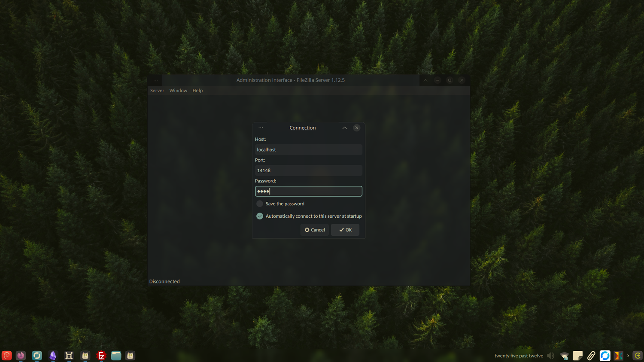Viewport: 644px width, 362px height.
Task: Untick Automatically connect to this server at startup
Action: click(260, 216)
